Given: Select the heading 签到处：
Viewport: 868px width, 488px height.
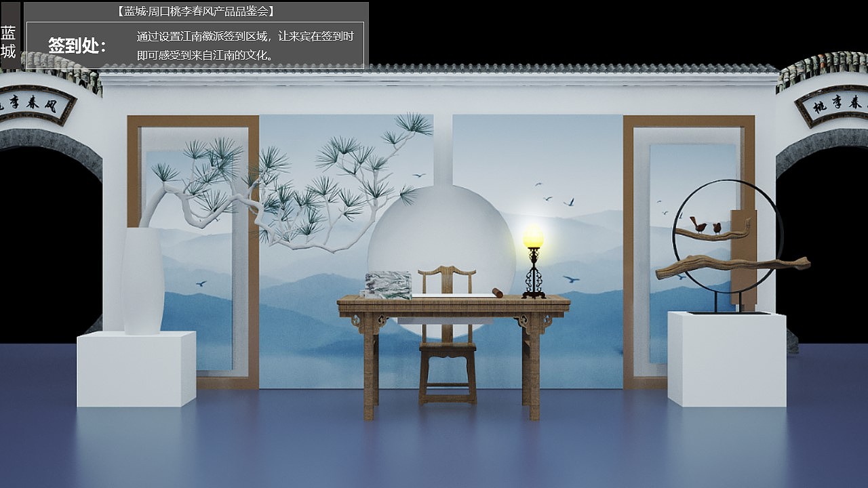Looking at the screenshot, I should (77, 46).
